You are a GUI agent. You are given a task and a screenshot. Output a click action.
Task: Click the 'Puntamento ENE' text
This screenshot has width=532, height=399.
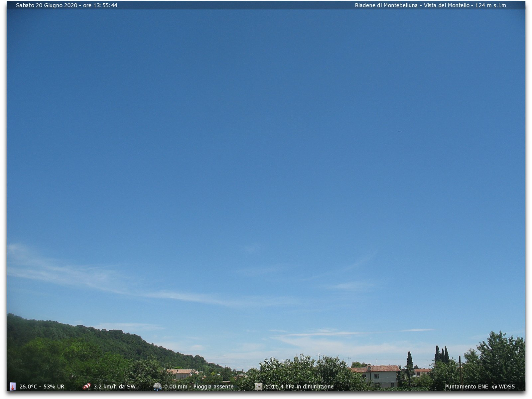(466, 387)
